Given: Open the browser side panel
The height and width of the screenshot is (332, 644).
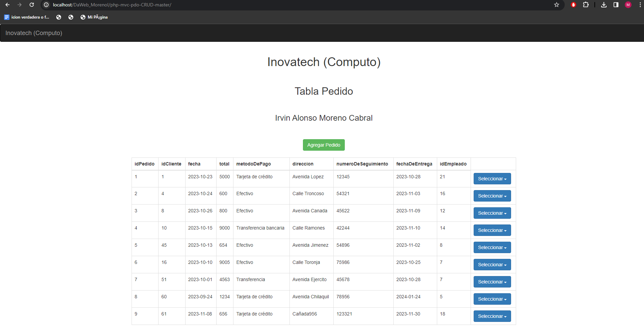Looking at the screenshot, I should click(616, 5).
